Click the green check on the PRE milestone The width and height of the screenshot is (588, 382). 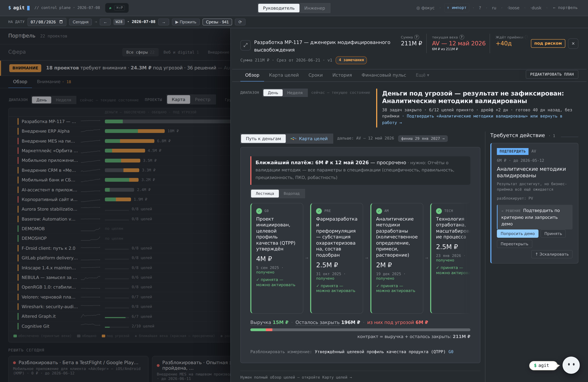click(319, 211)
